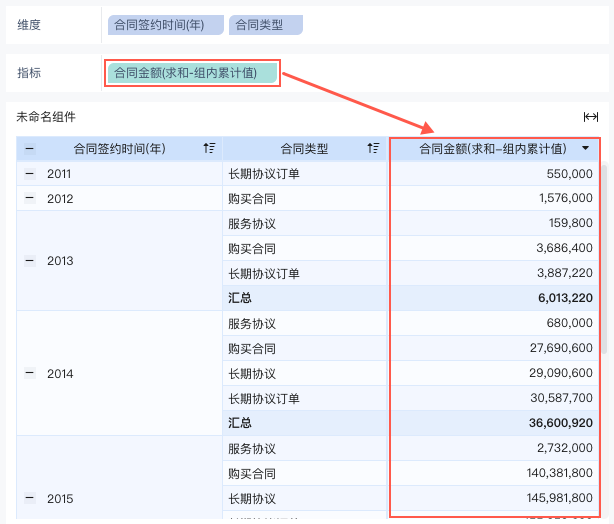Click 购买合同 in the 2012 row
This screenshot has width=614, height=524.
pos(252,199)
